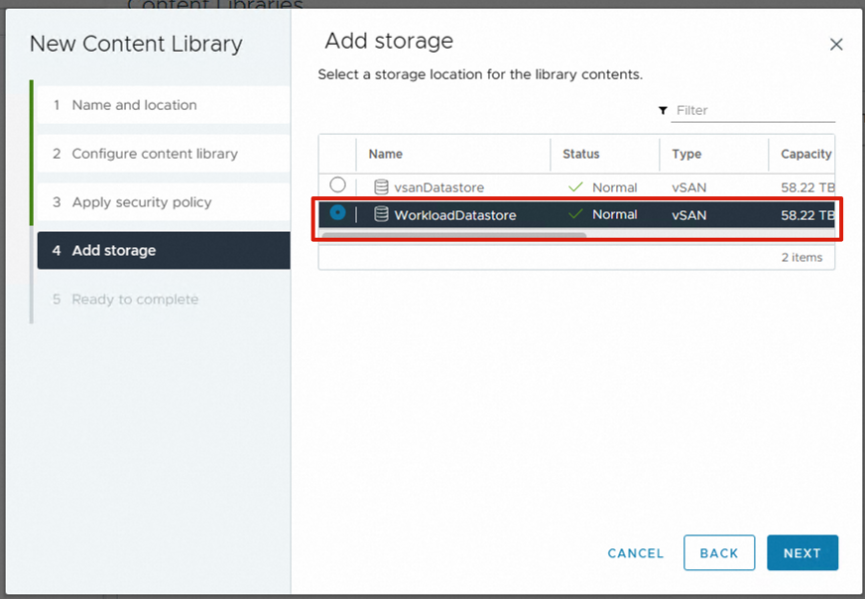Viewport: 866px width, 600px height.
Task: Select the WorkloadDatastore radio button
Action: pyautogui.click(x=338, y=213)
